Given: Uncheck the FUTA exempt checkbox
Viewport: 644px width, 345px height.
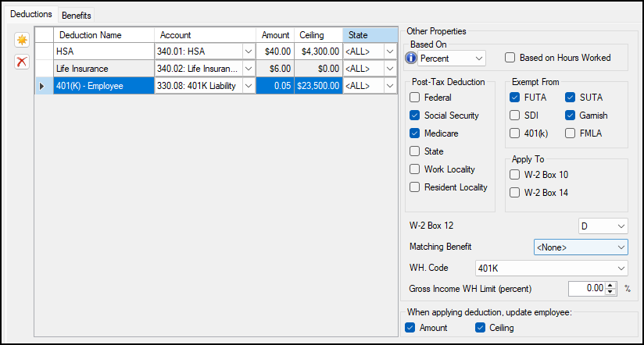Looking at the screenshot, I should pyautogui.click(x=514, y=98).
